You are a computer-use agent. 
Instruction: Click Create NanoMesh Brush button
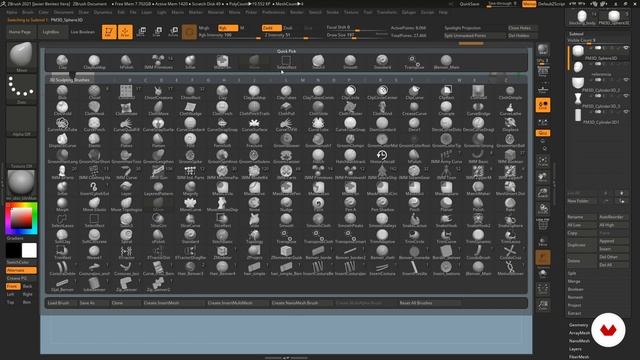point(301,303)
